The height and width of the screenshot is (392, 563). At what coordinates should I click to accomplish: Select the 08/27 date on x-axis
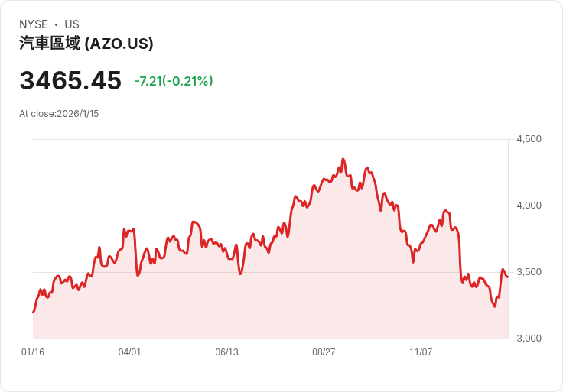[x=324, y=352]
